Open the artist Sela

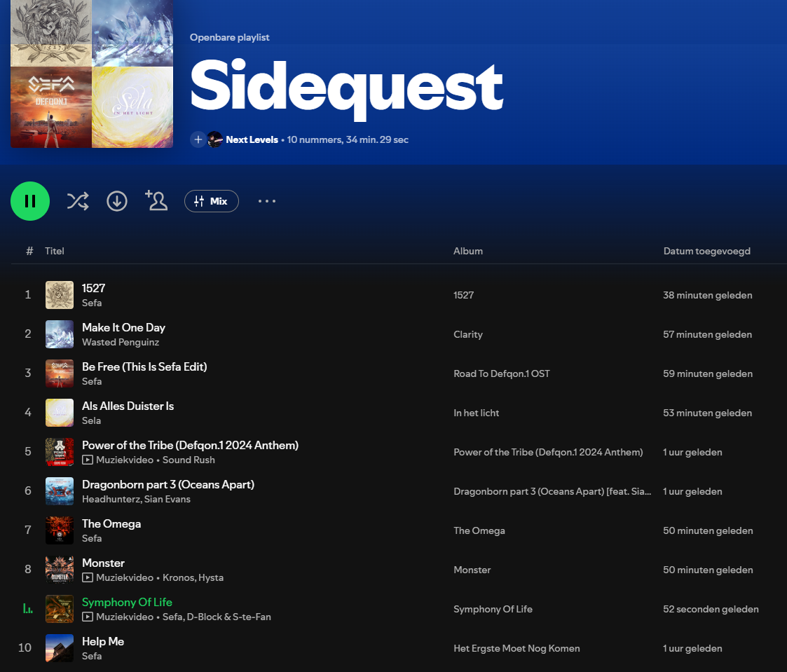[x=91, y=420]
